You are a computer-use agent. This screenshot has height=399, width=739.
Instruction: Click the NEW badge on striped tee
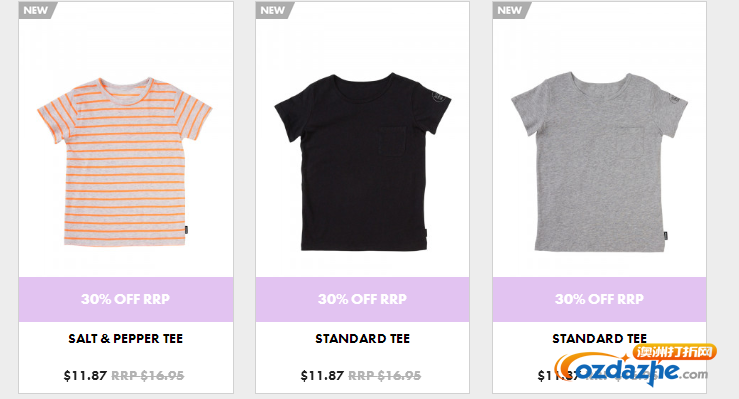coord(36,10)
